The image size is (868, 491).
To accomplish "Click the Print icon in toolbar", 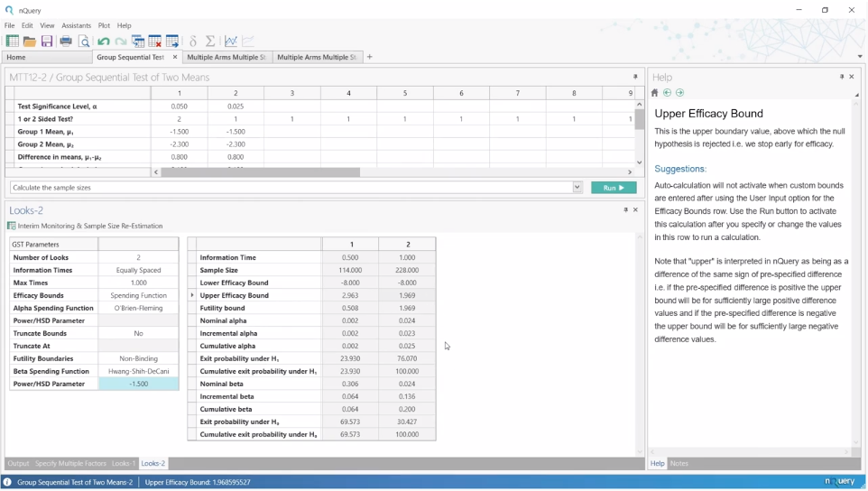I will (x=66, y=42).
